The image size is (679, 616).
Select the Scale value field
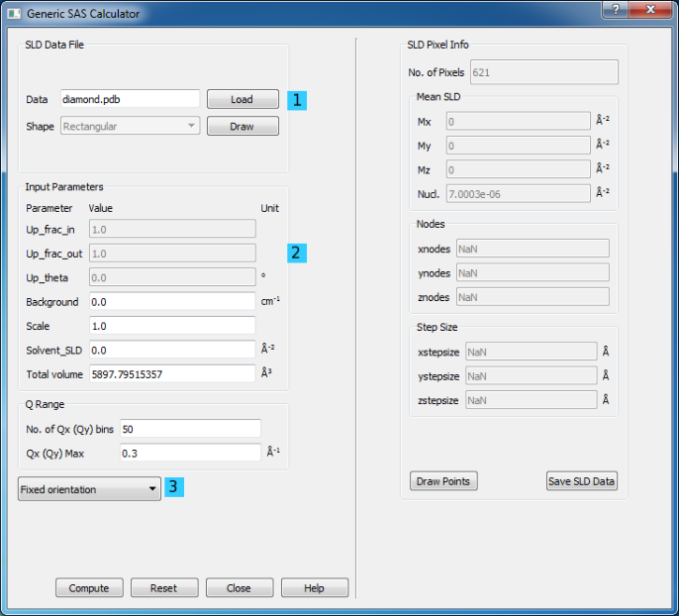[x=172, y=325]
